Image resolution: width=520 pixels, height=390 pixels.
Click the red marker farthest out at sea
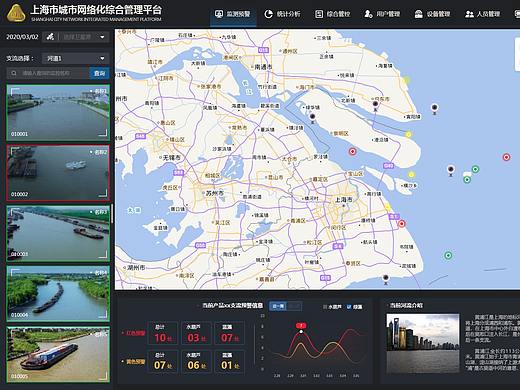pyautogui.click(x=506, y=157)
